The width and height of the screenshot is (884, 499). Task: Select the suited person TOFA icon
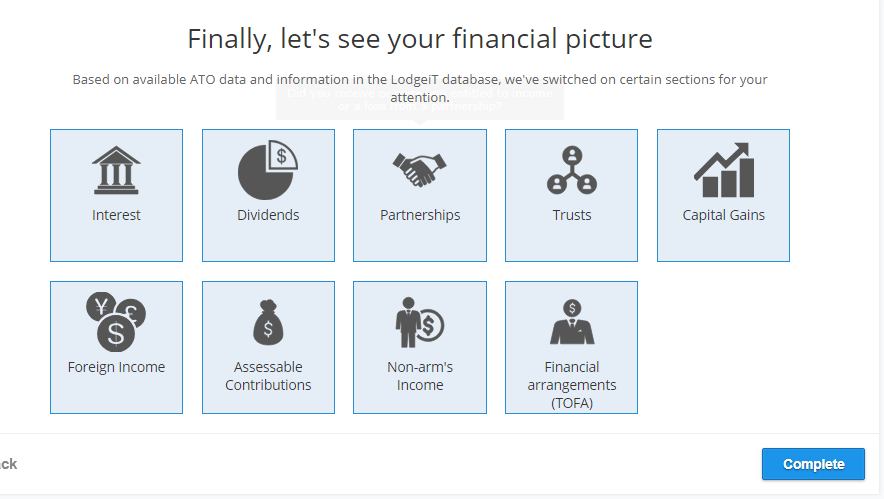pos(572,321)
